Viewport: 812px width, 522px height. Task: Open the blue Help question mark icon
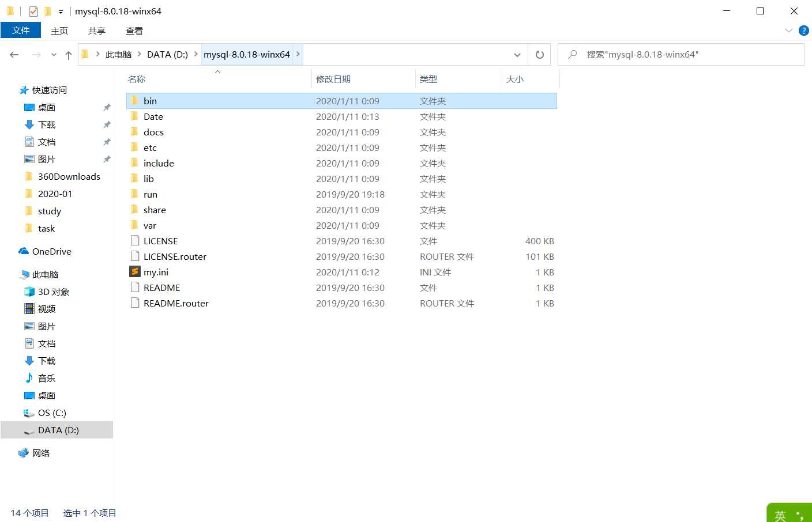(x=803, y=31)
